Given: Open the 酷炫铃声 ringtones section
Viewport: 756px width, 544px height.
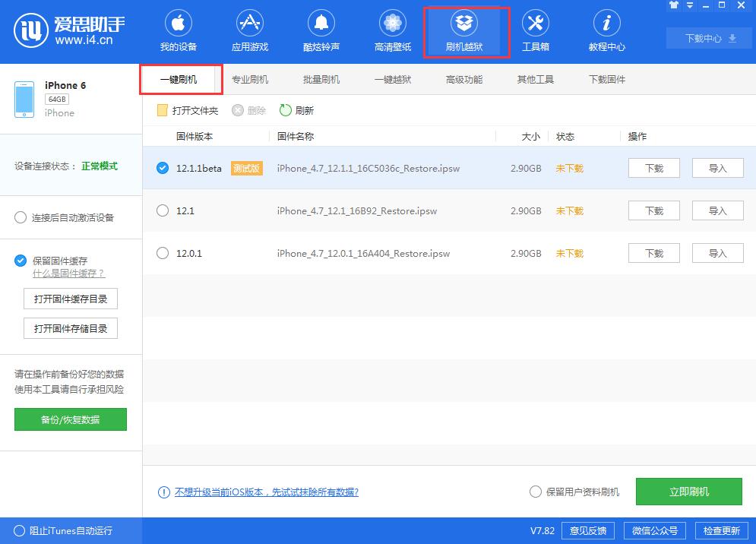Looking at the screenshot, I should [321, 30].
